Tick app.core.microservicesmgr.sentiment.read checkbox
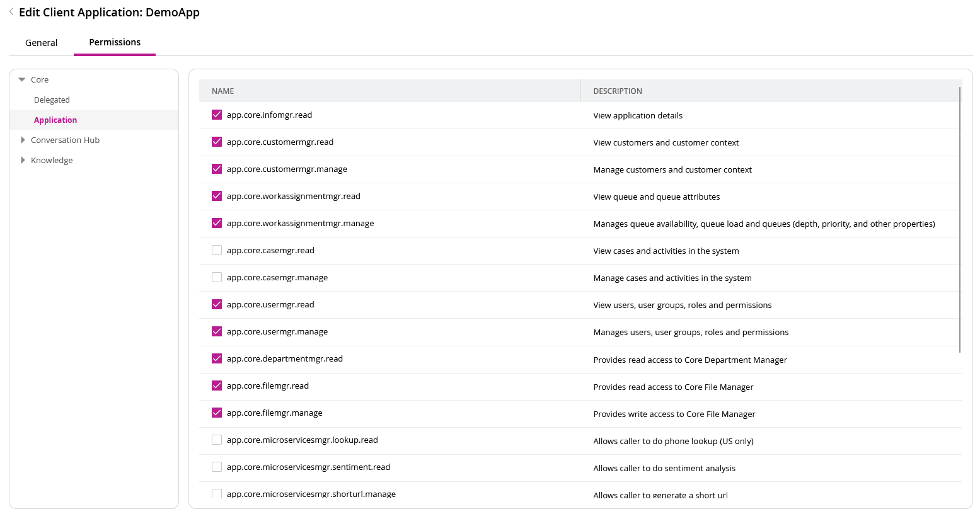 coord(217,467)
